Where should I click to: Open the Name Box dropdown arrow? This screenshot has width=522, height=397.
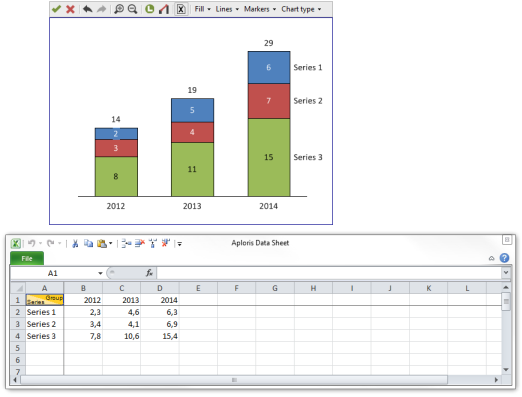pos(100,273)
